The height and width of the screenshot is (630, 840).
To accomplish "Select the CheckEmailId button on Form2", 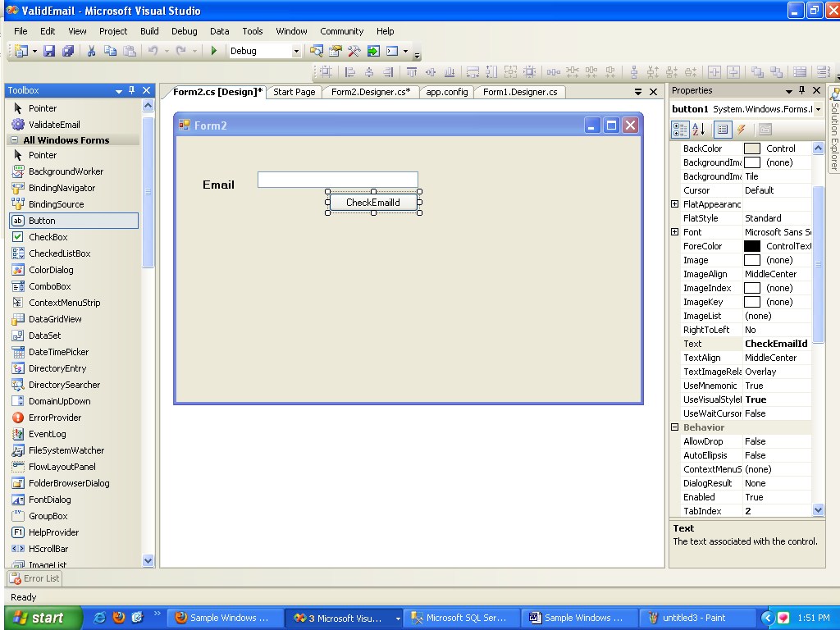I will (373, 203).
